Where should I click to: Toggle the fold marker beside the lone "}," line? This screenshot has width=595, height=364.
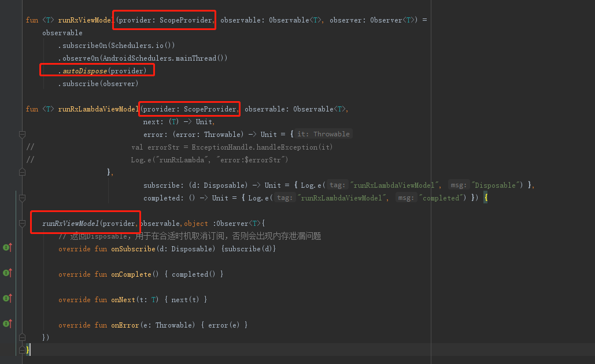click(x=22, y=173)
